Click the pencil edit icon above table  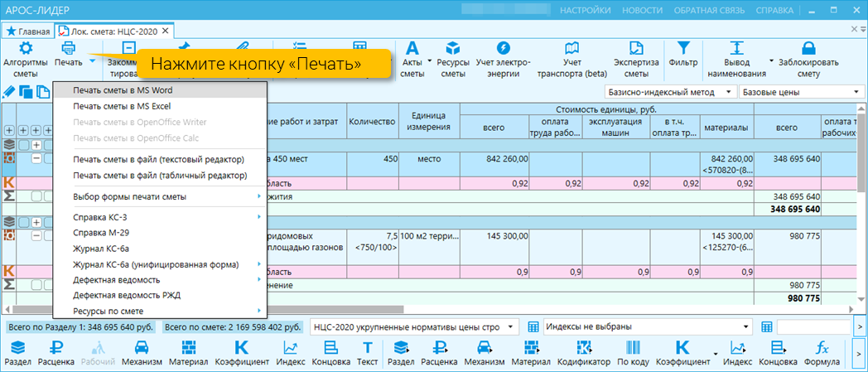coord(9,91)
